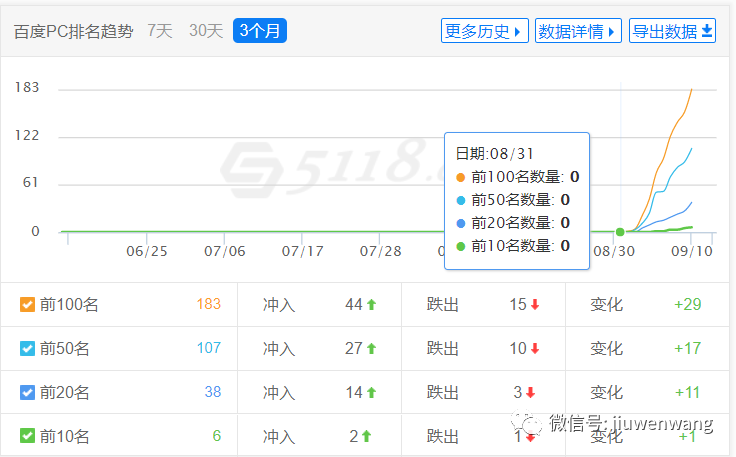Image resolution: width=736 pixels, height=457 pixels.
Task: Switch to the 30天 time range
Action: [206, 31]
